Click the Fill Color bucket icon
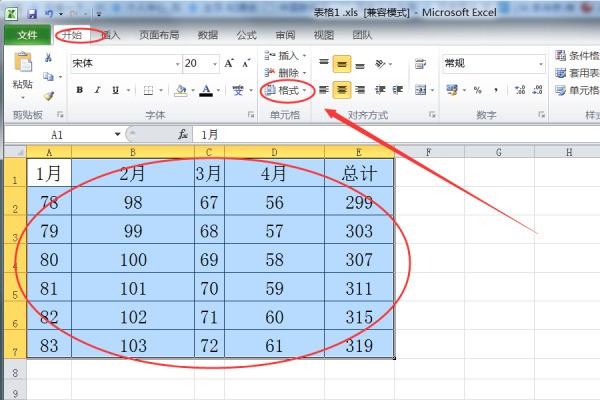The height and width of the screenshot is (400, 600). (x=179, y=90)
